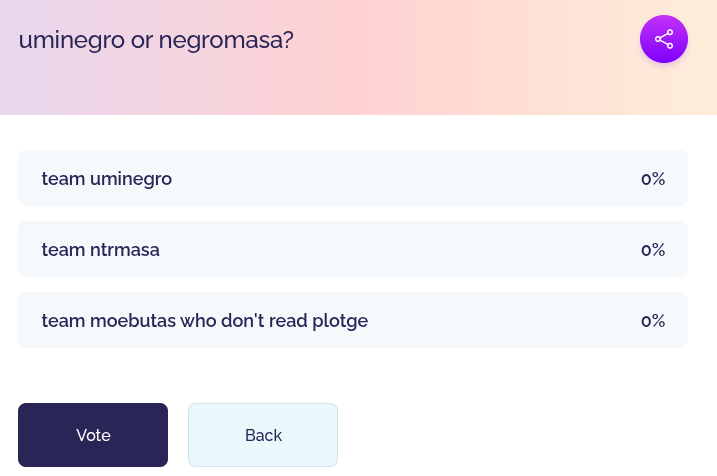Image resolution: width=717 pixels, height=476 pixels.
Task: Choose the "team ntrmasa" answer row
Action: click(352, 250)
